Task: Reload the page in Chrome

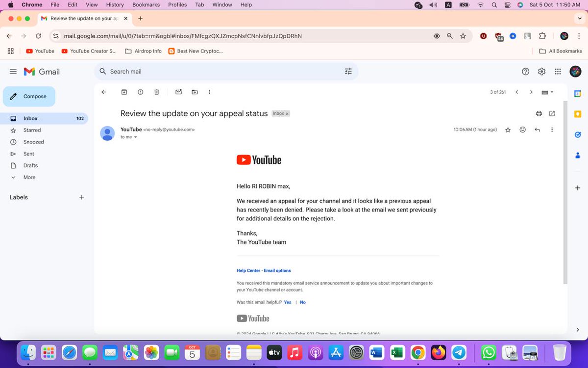Action: (38, 36)
